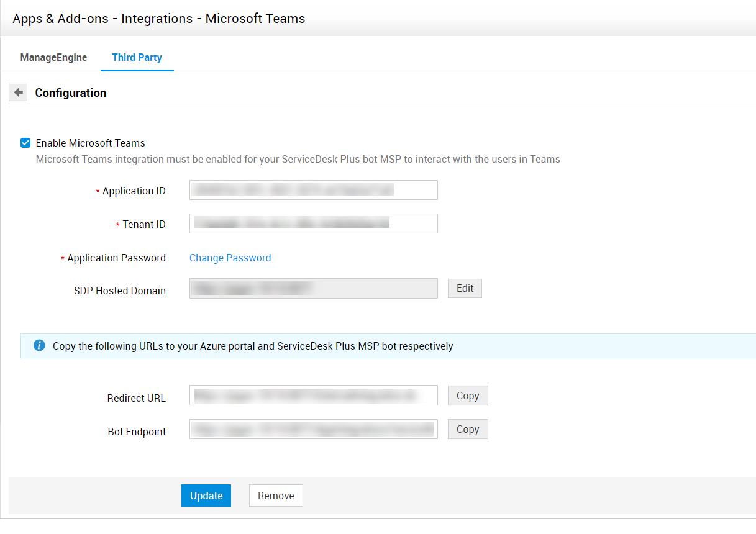
Task: Click the Apps & Add-ons page title
Action: coord(158,19)
